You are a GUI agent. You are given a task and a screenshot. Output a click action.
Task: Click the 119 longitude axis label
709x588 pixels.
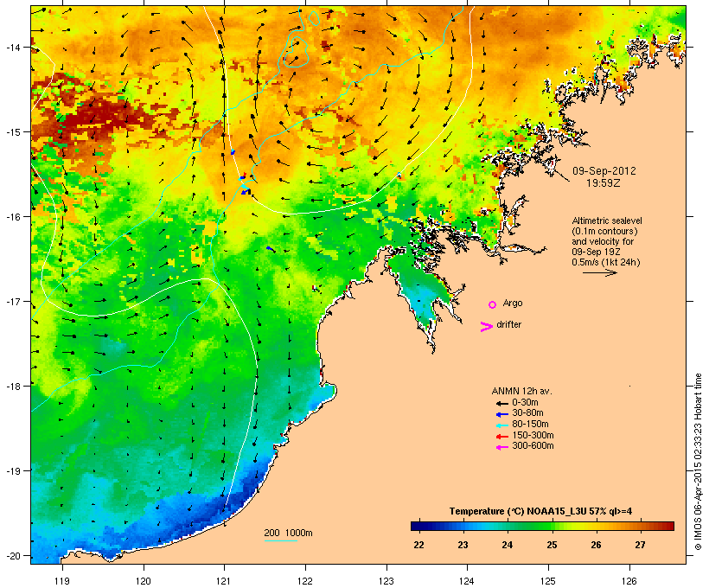(x=62, y=581)
